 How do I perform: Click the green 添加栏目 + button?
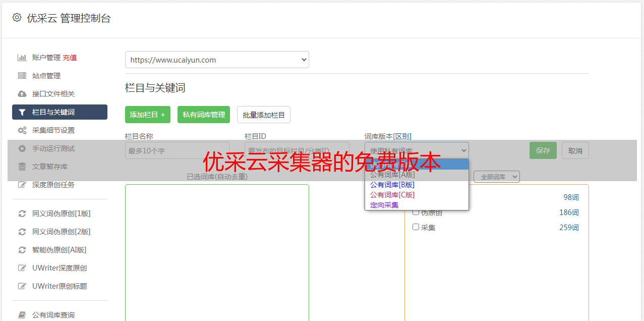click(x=148, y=115)
